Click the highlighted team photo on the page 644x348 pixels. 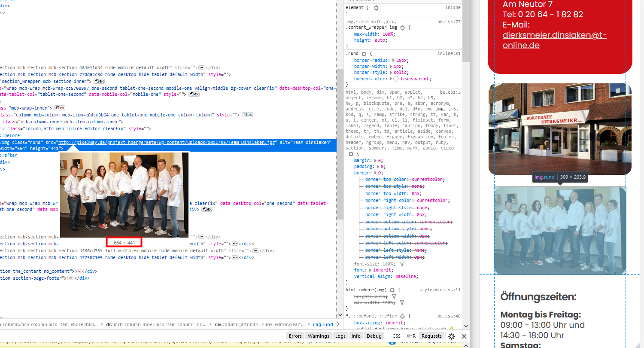pos(560,231)
